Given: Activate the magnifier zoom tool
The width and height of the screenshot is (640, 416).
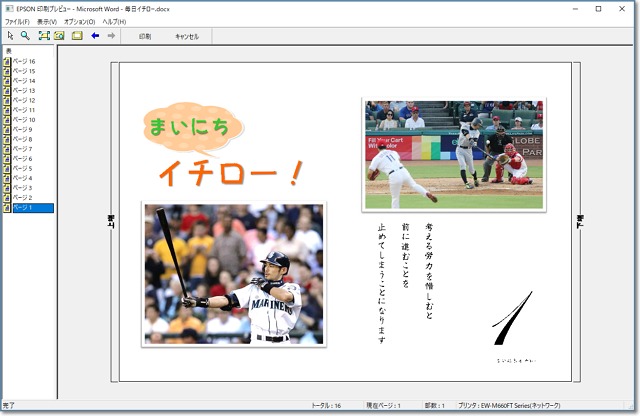Looking at the screenshot, I should (25, 35).
